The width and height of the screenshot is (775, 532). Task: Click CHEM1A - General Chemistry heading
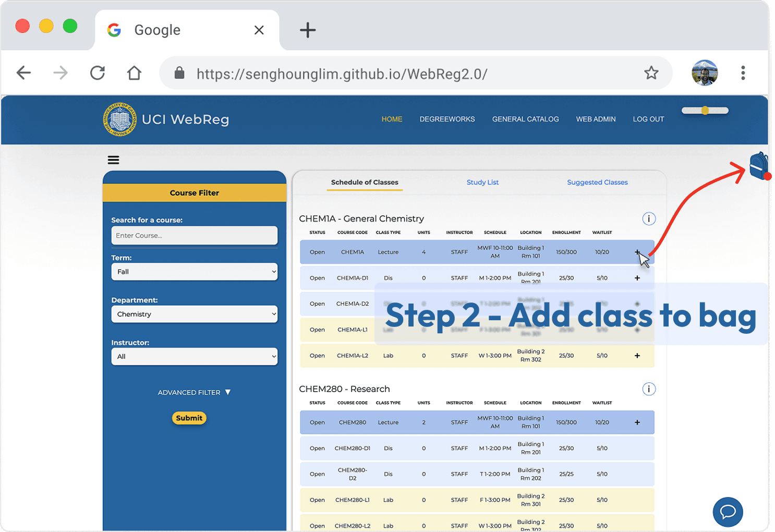361,219
